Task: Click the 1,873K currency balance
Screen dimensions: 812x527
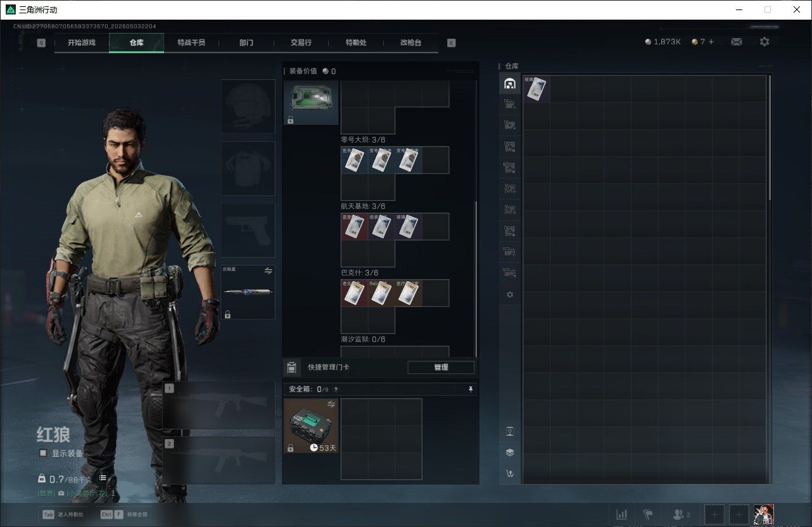Action: pos(663,42)
